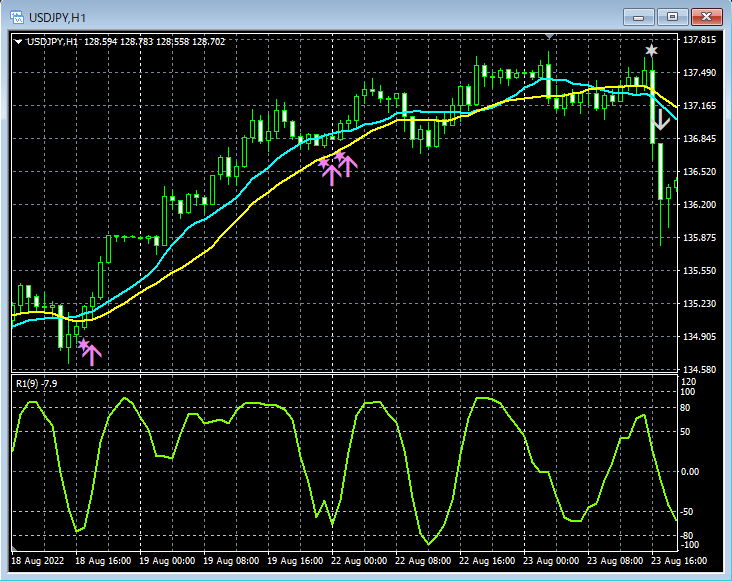732x581 pixels.
Task: Click the 19 Aug 00:00 time axis label
Action: pyautogui.click(x=167, y=560)
